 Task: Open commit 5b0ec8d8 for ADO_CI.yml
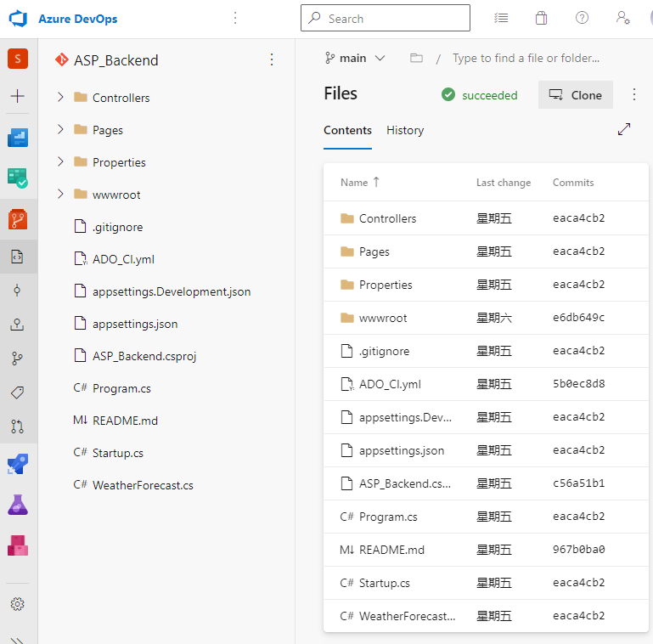point(578,384)
